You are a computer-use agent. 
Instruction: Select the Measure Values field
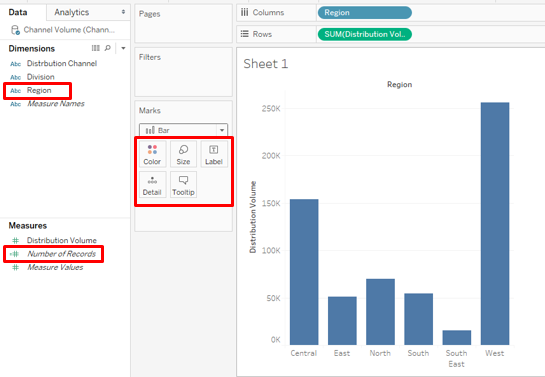pos(55,267)
